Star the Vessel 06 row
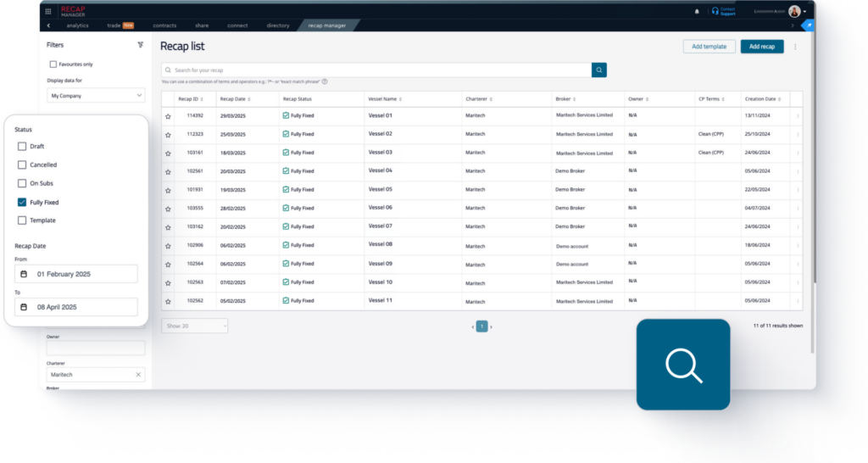The image size is (868, 463). point(168,209)
